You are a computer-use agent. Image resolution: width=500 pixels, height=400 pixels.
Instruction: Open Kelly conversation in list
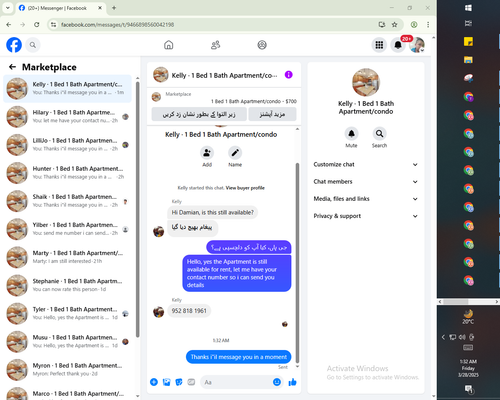click(67, 88)
